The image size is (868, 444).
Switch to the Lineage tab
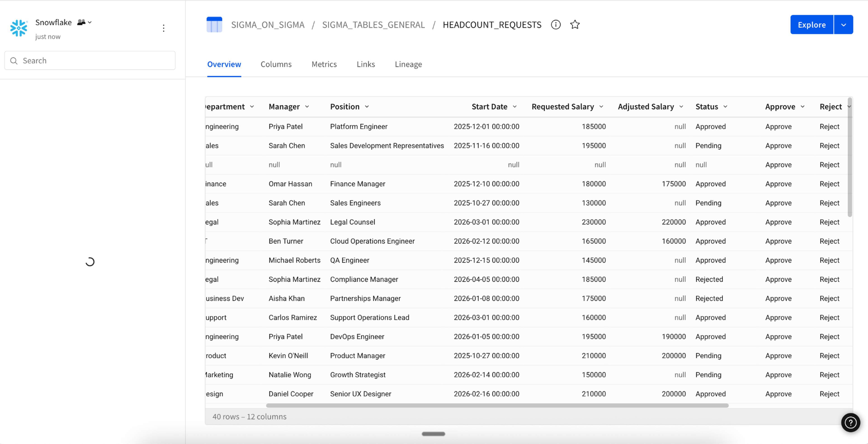click(408, 64)
